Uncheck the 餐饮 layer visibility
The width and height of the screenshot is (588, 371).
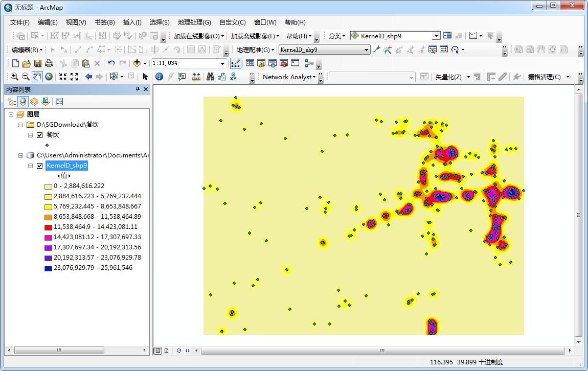(x=39, y=135)
